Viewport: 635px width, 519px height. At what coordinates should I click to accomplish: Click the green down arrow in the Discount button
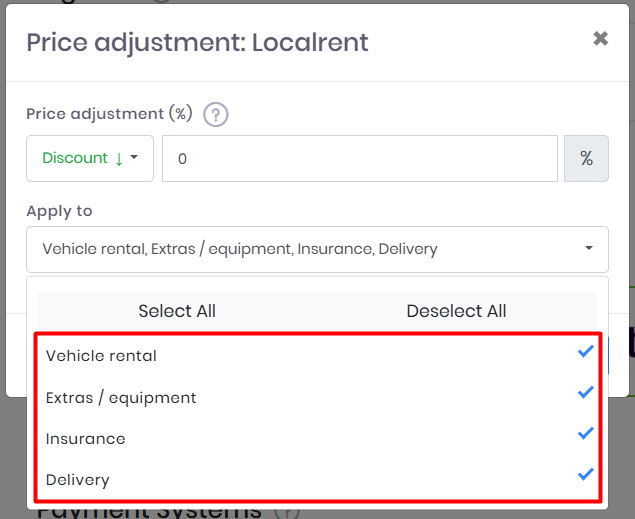(119, 158)
